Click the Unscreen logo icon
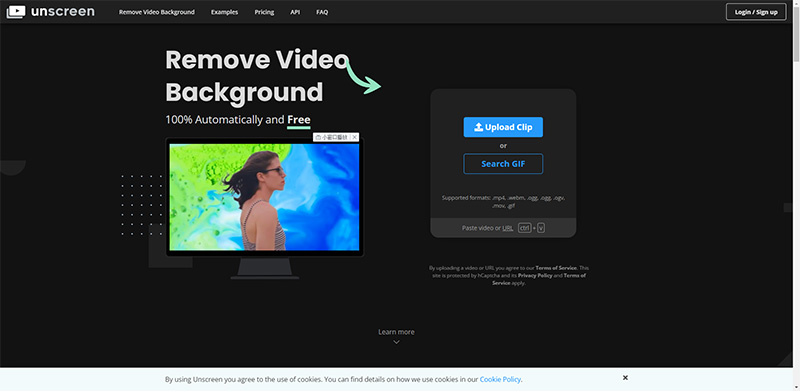The width and height of the screenshot is (800, 391). [15, 12]
